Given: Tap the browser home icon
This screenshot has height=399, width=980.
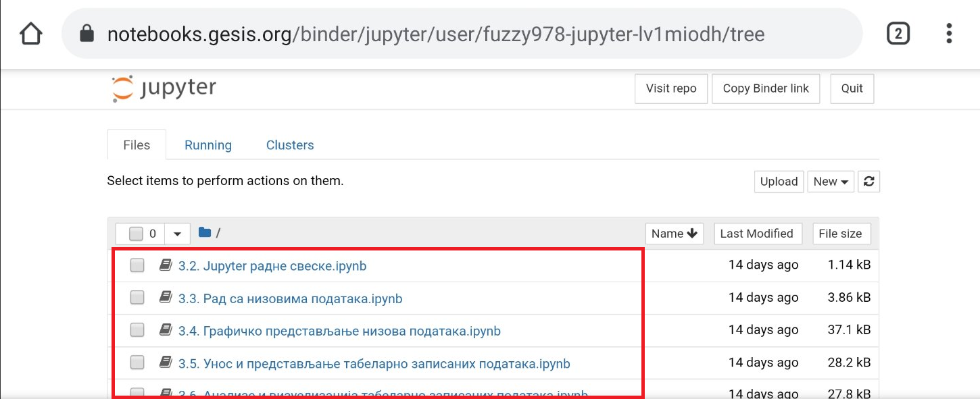Looking at the screenshot, I should [x=31, y=34].
